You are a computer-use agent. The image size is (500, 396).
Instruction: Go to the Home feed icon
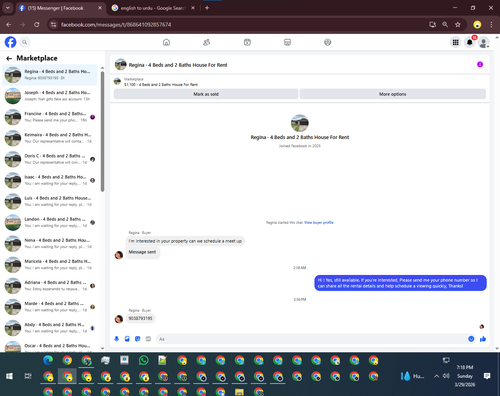click(x=166, y=42)
